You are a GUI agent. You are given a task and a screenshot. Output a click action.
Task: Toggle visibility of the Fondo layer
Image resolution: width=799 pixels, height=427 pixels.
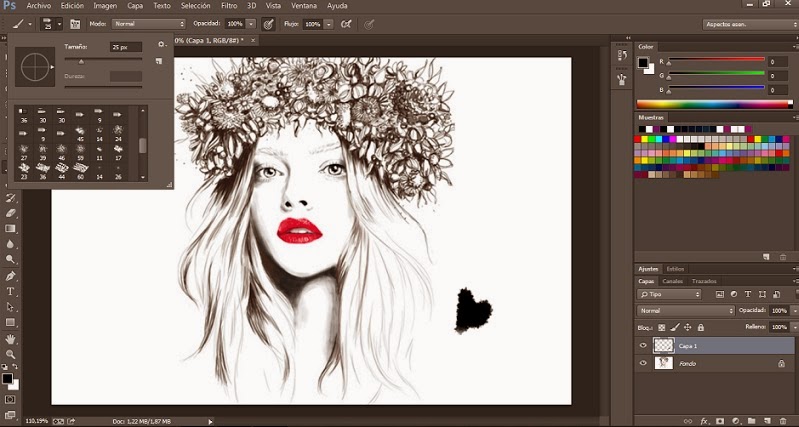[x=643, y=363]
